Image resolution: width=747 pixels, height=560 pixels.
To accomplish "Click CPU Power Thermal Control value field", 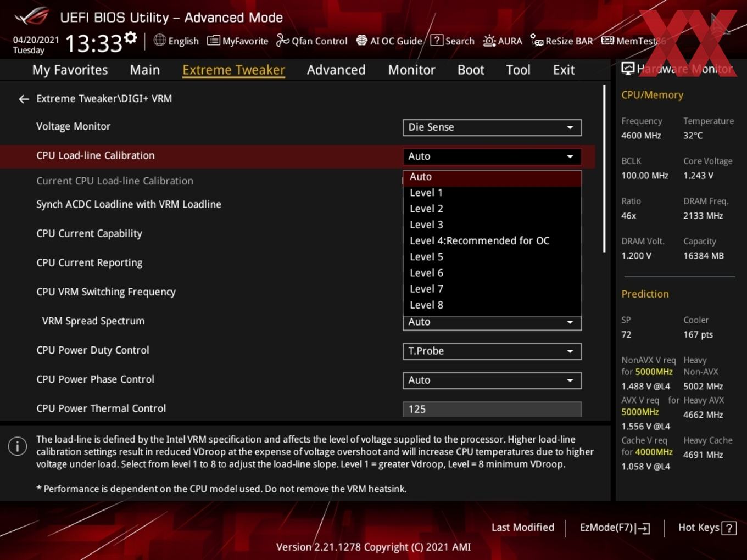I will [x=492, y=409].
